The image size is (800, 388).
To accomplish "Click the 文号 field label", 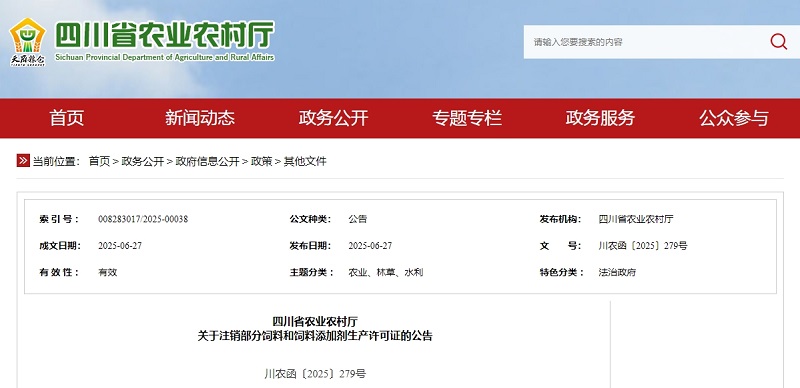I will click(x=561, y=246).
